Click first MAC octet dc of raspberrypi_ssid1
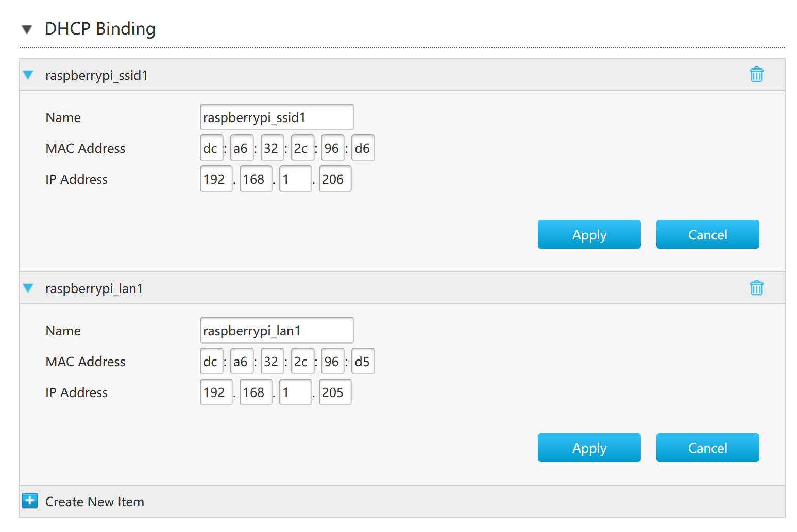The height and width of the screenshot is (532, 797). tap(211, 148)
